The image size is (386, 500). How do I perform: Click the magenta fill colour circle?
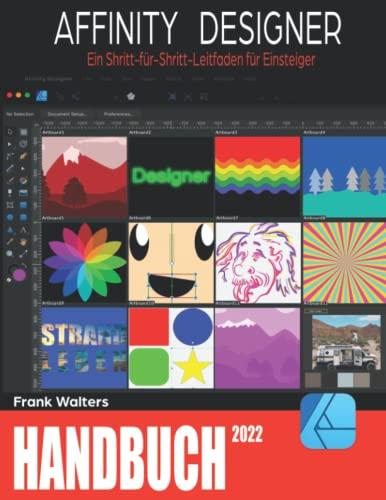[x=20, y=274]
